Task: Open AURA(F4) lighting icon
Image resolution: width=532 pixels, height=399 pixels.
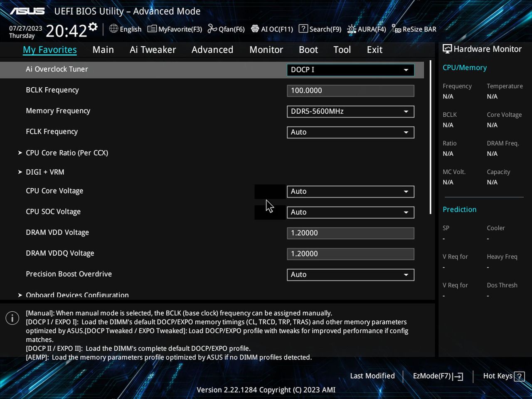Action: [x=352, y=29]
